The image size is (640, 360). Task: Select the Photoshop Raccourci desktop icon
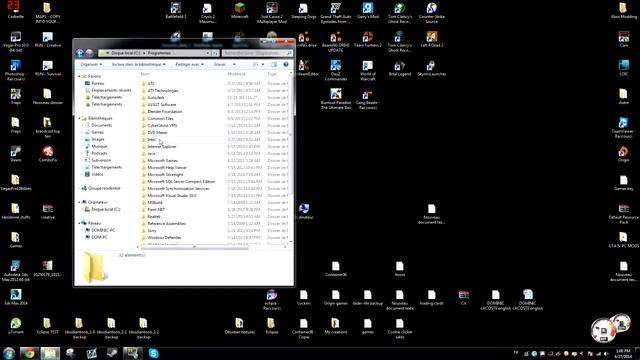point(16,70)
